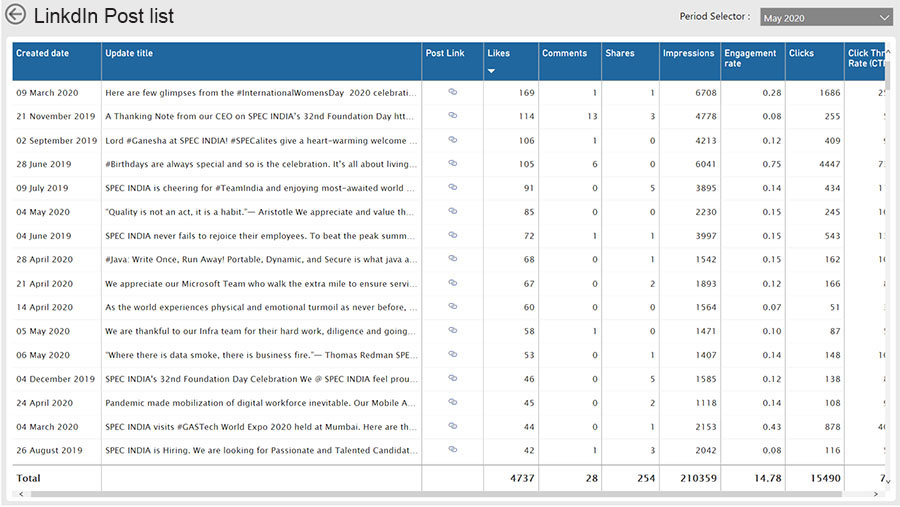900x507 pixels.
Task: Click the title starting 'Lord #Ganesha at SPEC INDIA'
Action: coord(261,140)
